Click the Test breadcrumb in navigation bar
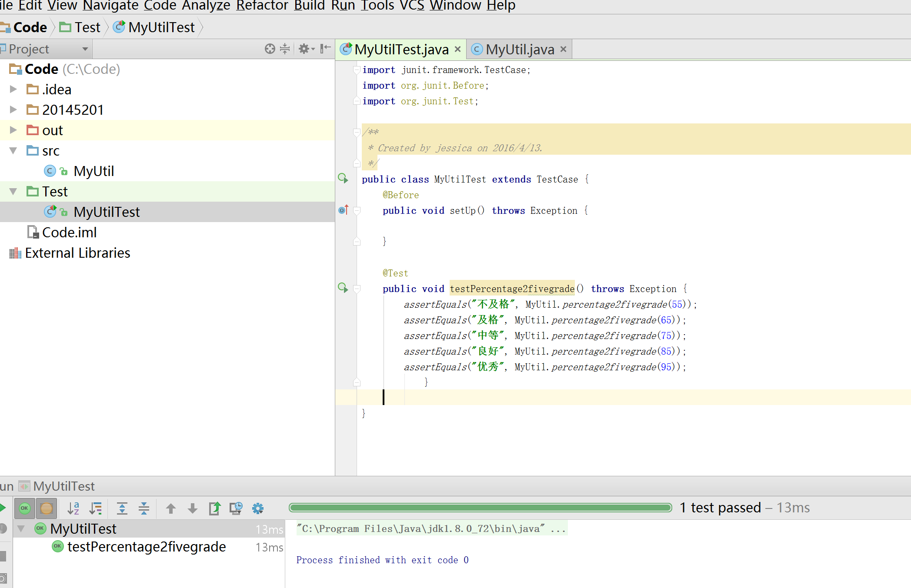Screen dimensions: 911x588 [x=80, y=27]
